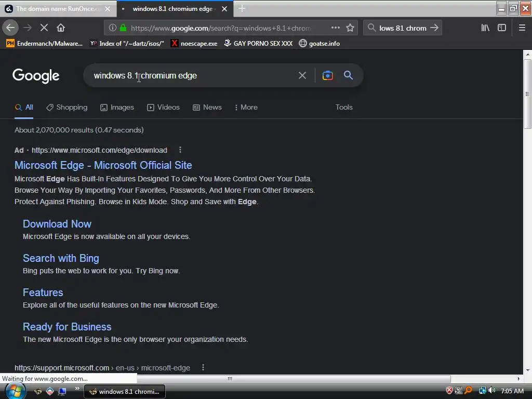
Task: Show hidden Quick Launch items chevron
Action: pos(77,389)
